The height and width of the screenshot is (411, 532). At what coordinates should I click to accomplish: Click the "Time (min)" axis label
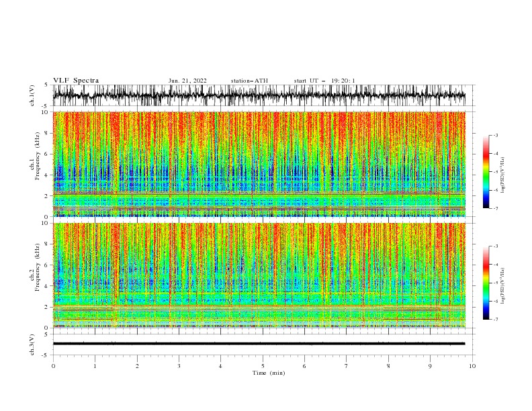click(x=269, y=373)
